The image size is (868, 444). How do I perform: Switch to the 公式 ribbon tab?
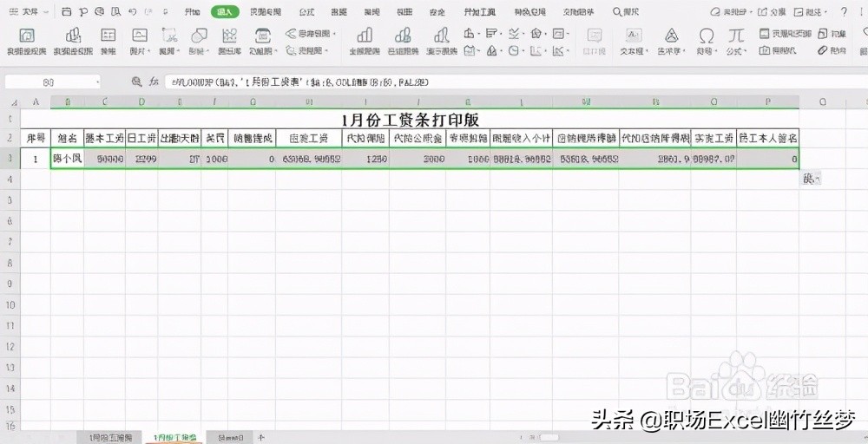pyautogui.click(x=306, y=13)
